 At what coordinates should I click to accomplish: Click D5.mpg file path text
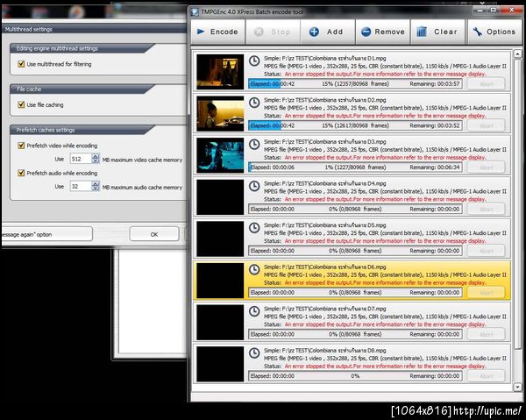pos(324,225)
